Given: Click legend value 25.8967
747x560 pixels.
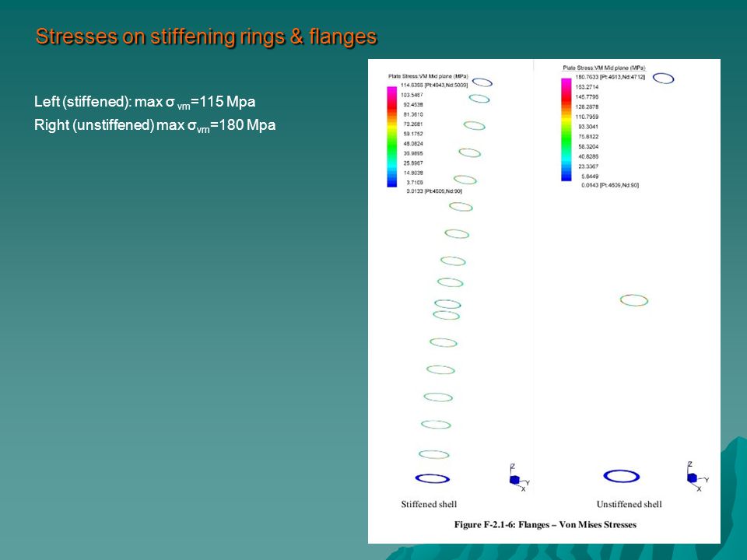Looking at the screenshot, I should coord(413,163).
